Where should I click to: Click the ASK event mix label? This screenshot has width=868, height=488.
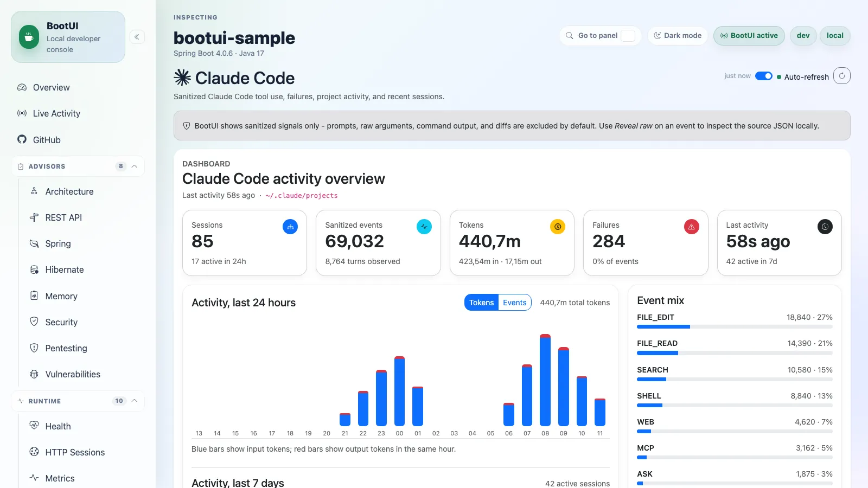coord(644,474)
